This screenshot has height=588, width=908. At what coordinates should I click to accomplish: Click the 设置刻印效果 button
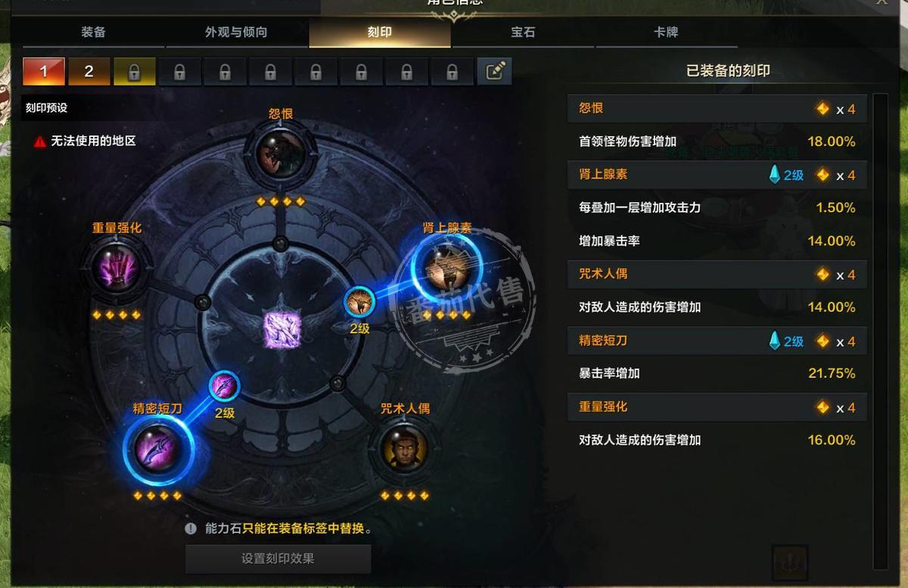coord(278,559)
